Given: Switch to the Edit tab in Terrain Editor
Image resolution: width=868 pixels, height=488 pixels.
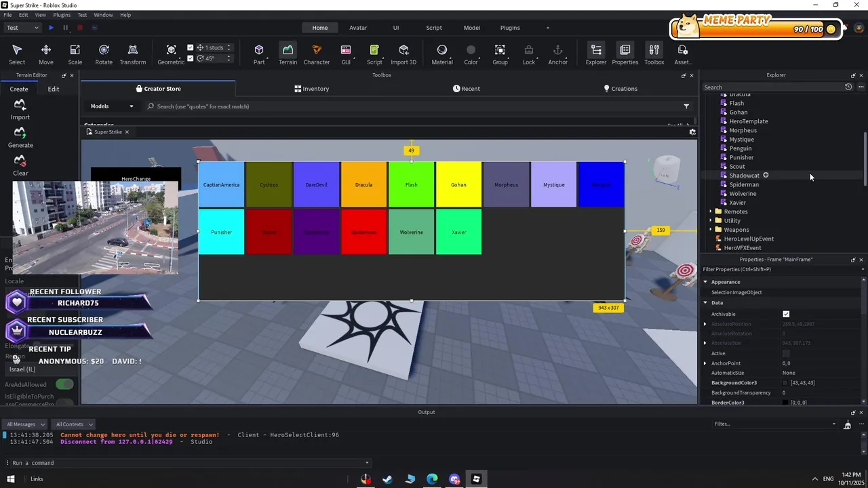Looking at the screenshot, I should pyautogui.click(x=54, y=89).
